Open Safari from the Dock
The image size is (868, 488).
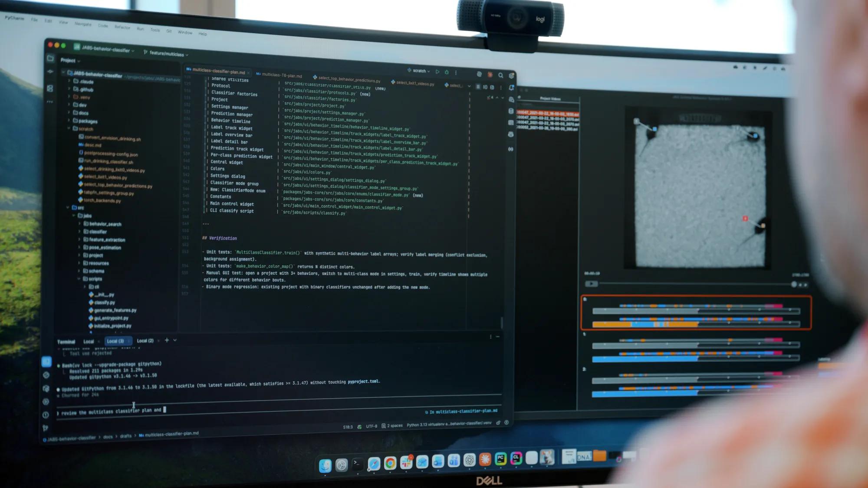pyautogui.click(x=374, y=464)
